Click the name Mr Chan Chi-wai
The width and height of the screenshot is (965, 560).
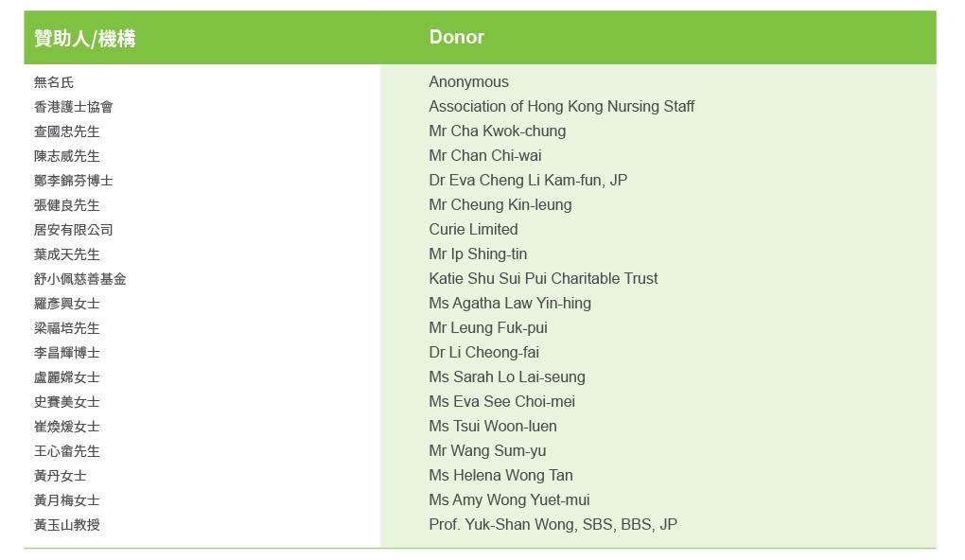pos(484,156)
